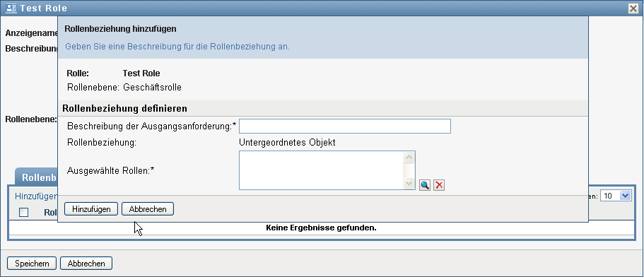Click the scrollbar track of Ausgewählte Rollen list
Viewport: 644px width, 277px height.
tap(409, 170)
